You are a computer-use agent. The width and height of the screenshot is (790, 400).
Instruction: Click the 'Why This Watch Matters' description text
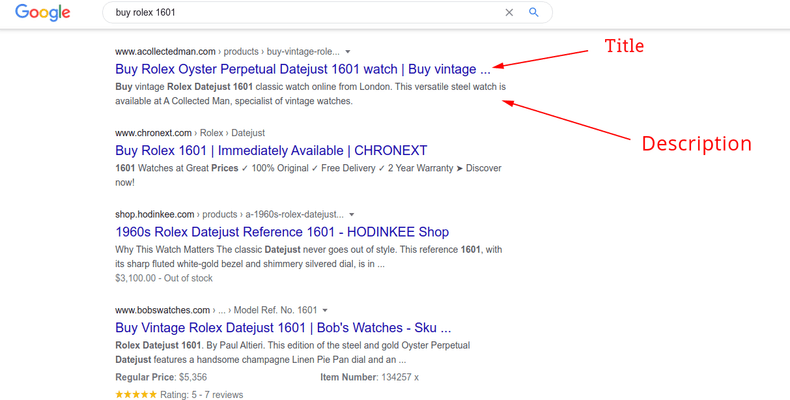[308, 256]
